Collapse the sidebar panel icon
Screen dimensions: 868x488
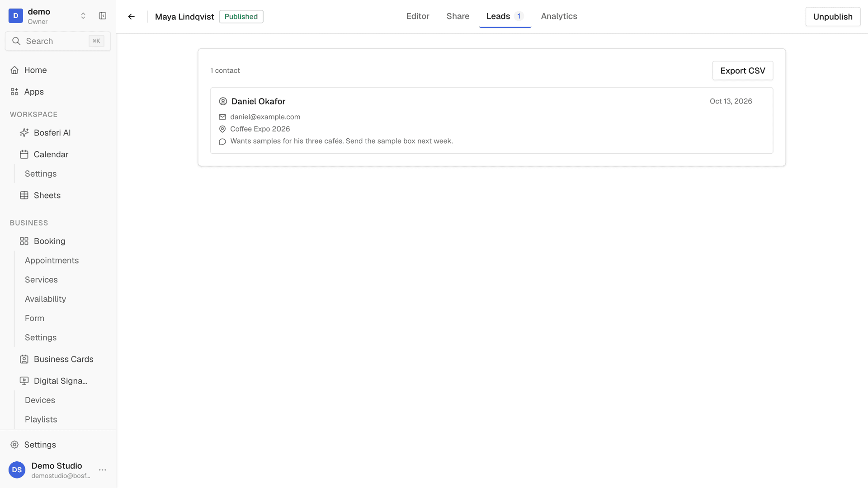pyautogui.click(x=103, y=16)
